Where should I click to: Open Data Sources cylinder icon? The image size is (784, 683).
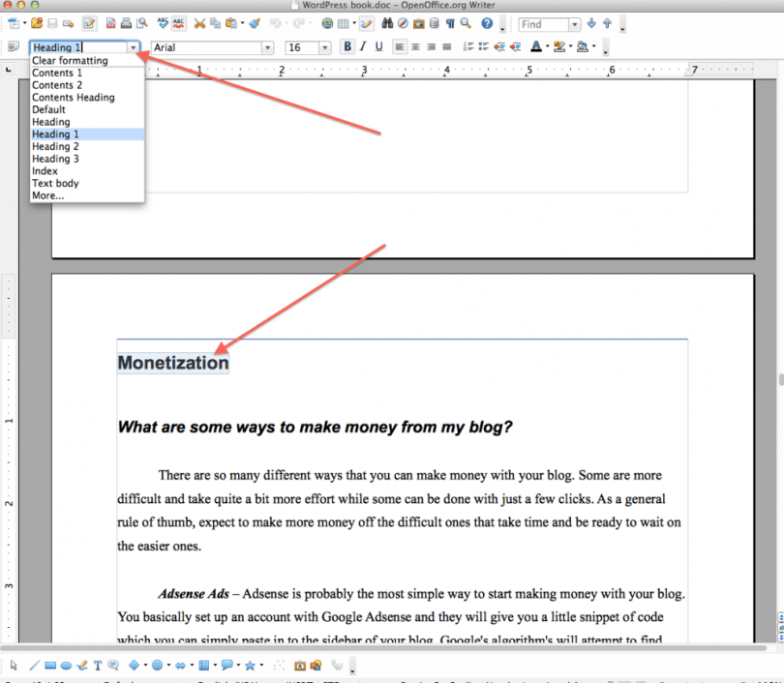[x=434, y=23]
